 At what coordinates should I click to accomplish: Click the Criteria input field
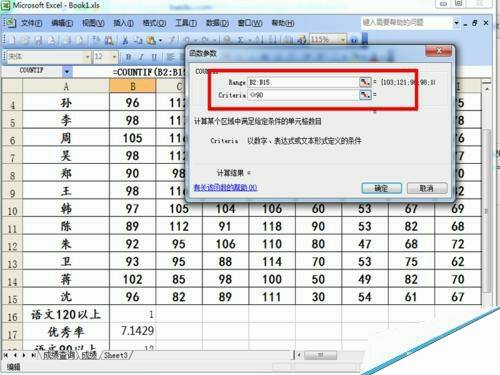tap(303, 95)
